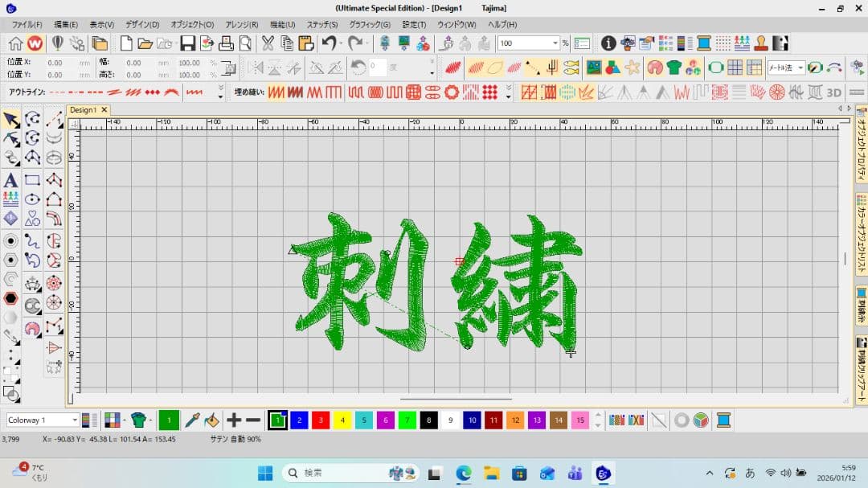The width and height of the screenshot is (868, 488).
Task: Select the Design1 document tab
Action: 84,109
